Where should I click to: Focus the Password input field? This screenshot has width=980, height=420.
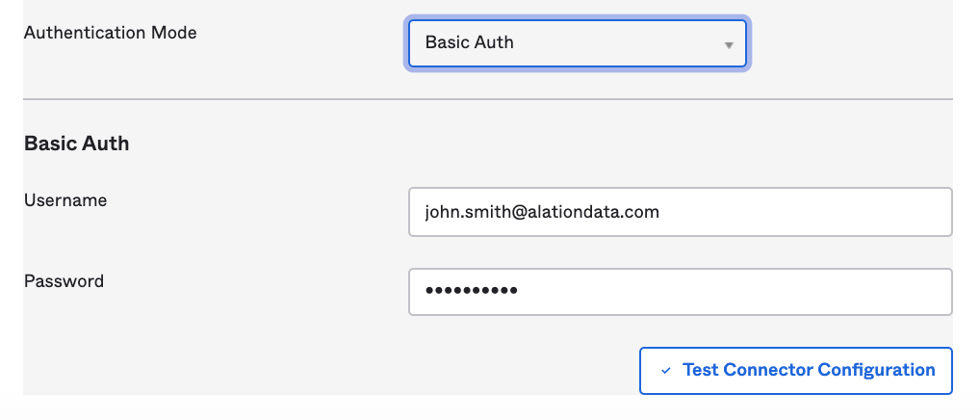680,292
